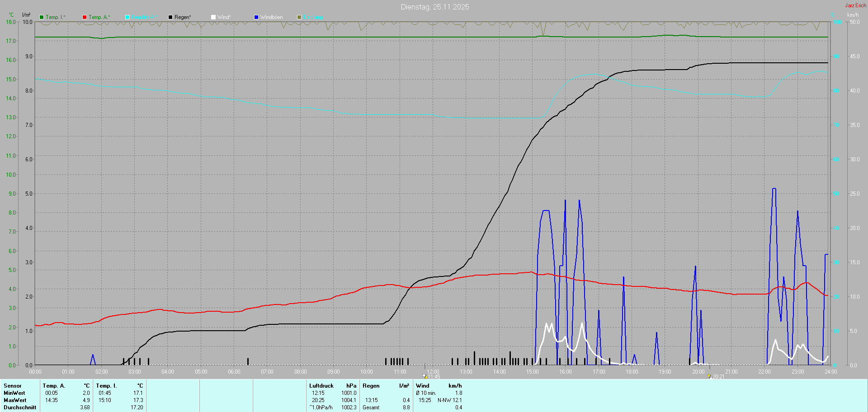Select the 'Regen*' legend label

click(x=183, y=17)
